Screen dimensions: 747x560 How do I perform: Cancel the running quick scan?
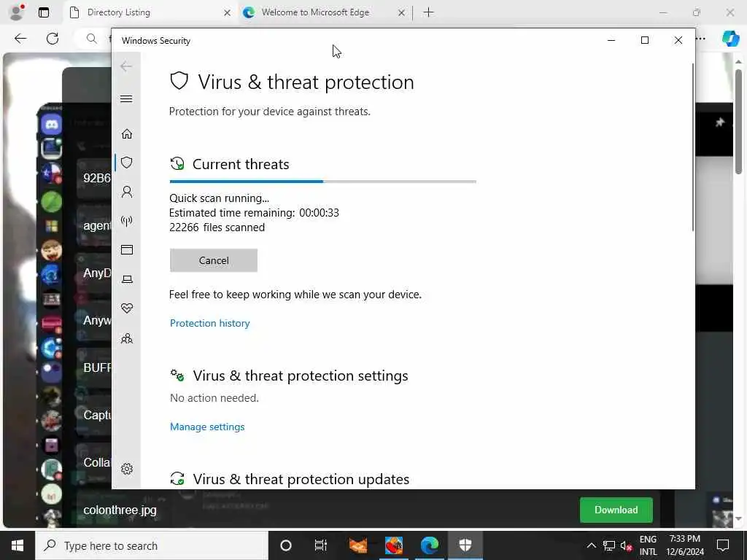coord(214,260)
